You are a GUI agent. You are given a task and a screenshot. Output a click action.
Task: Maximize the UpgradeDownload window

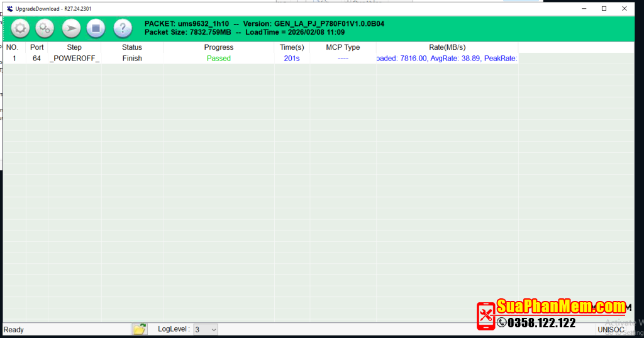pyautogui.click(x=604, y=8)
